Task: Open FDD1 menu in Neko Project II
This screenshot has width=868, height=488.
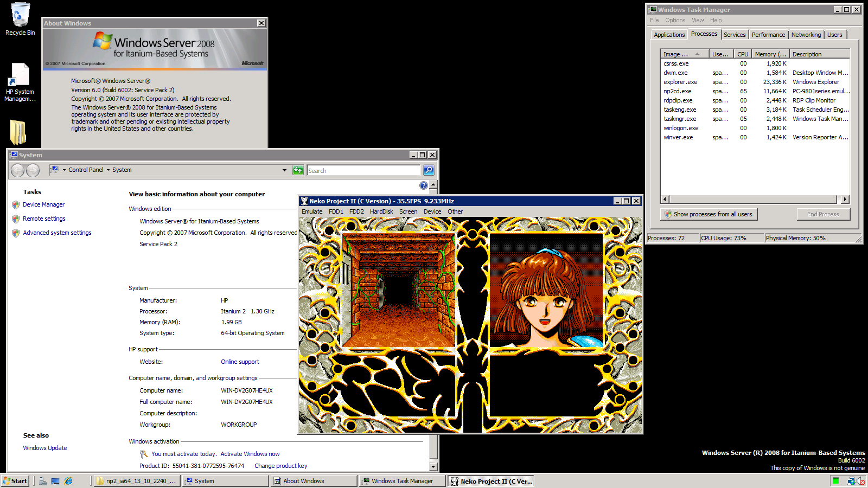Action: tap(336, 211)
